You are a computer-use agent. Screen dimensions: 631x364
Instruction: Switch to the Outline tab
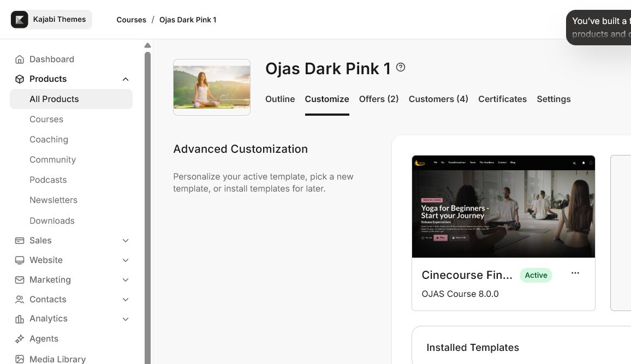pyautogui.click(x=280, y=99)
